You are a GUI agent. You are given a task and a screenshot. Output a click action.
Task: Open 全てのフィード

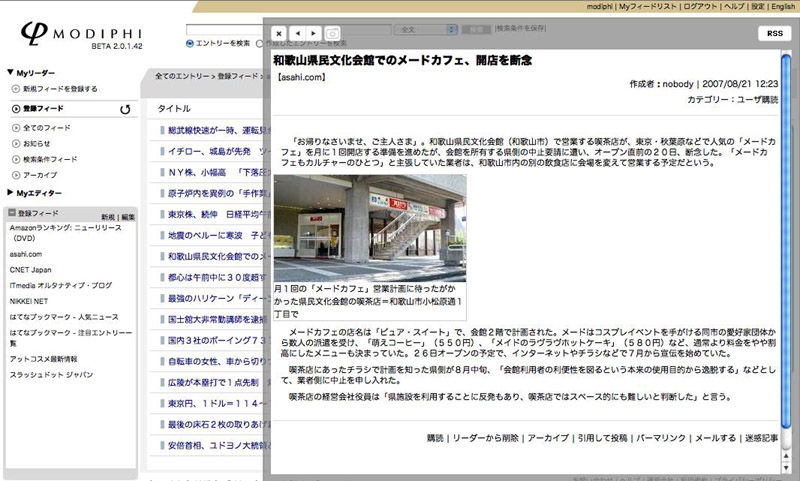[x=46, y=128]
